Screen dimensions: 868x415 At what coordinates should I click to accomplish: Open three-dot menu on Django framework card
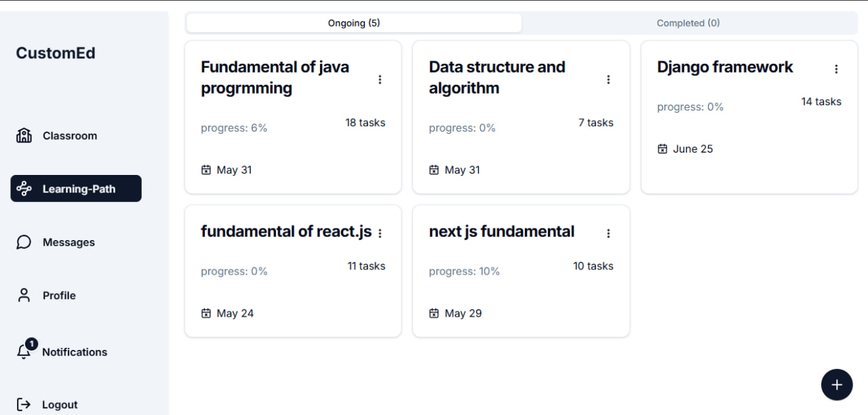[836, 68]
